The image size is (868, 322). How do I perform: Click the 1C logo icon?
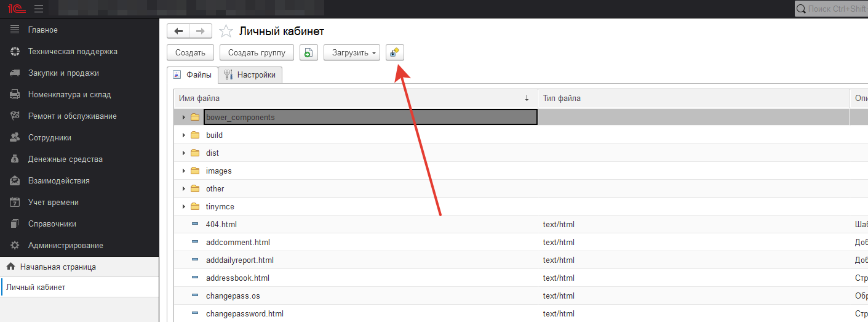tap(15, 9)
